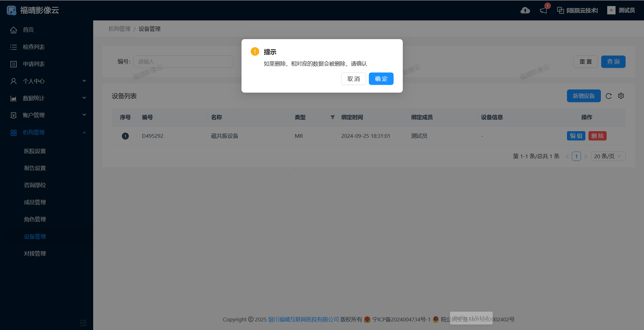Screen dimensions: 644x330
Task: Open notifications megaphone icon
Action: [x=543, y=10]
